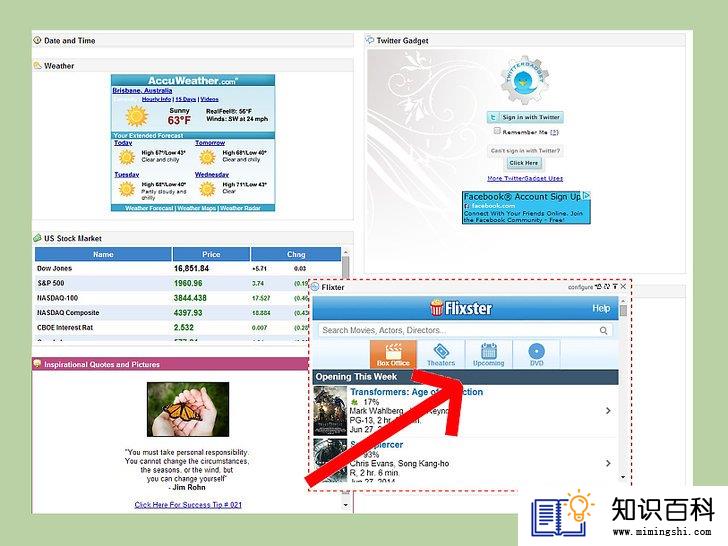Image resolution: width=728 pixels, height=546 pixels.
Task: Click the TwitterGadget gear logo
Action: coord(525,79)
